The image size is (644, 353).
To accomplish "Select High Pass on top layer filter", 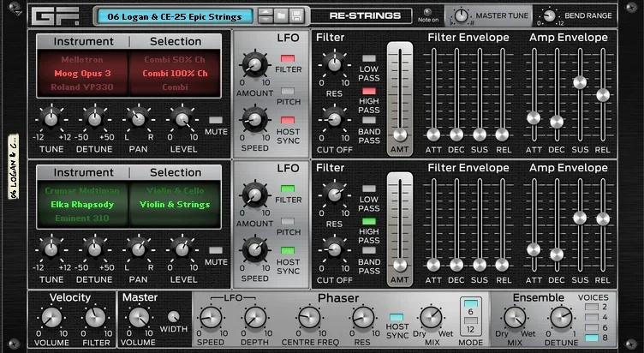I will [x=369, y=91].
